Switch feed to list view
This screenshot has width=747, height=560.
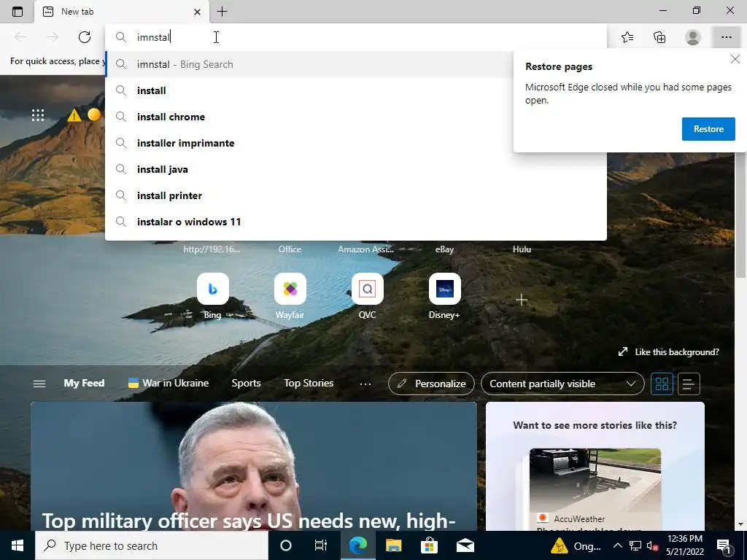(x=689, y=384)
